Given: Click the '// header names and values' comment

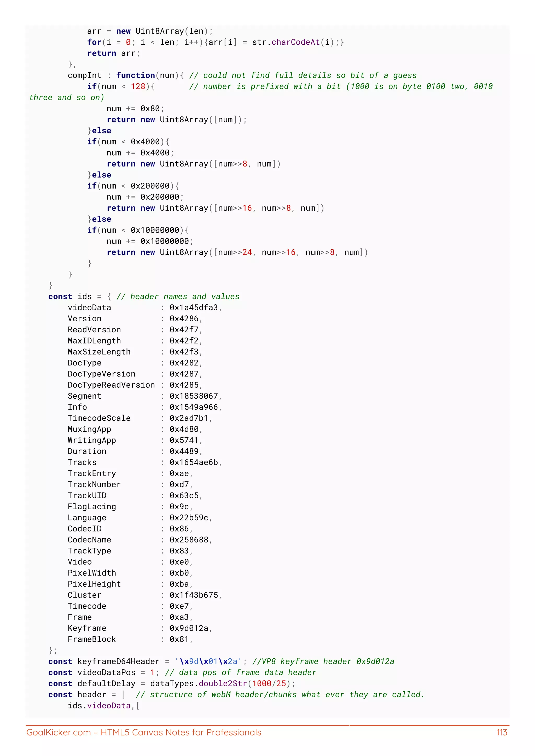Looking at the screenshot, I should [178, 297].
